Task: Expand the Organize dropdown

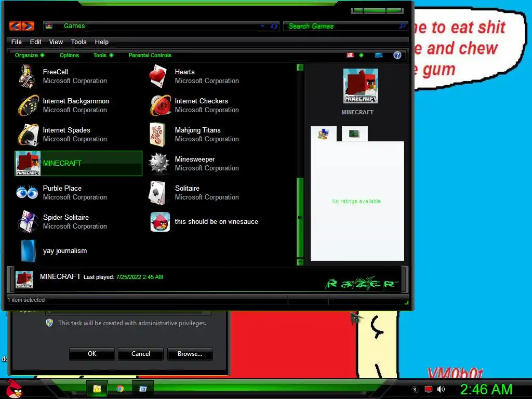Action: (x=30, y=55)
